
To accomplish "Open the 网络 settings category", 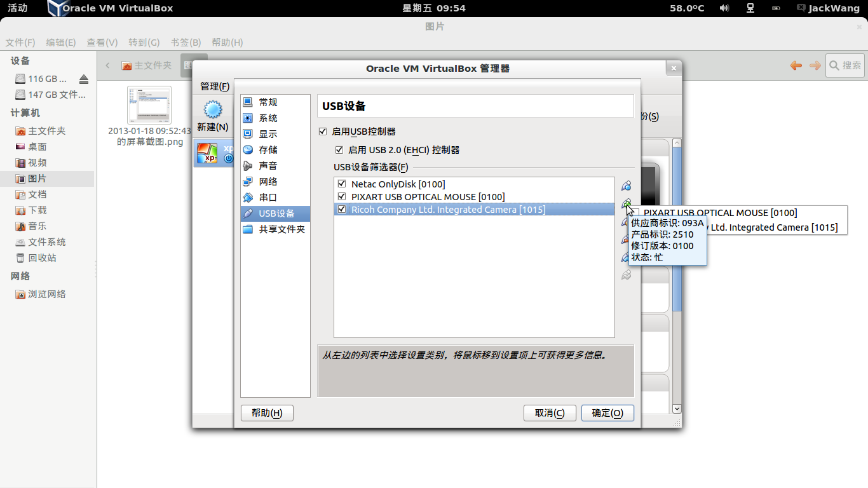I will 275,182.
